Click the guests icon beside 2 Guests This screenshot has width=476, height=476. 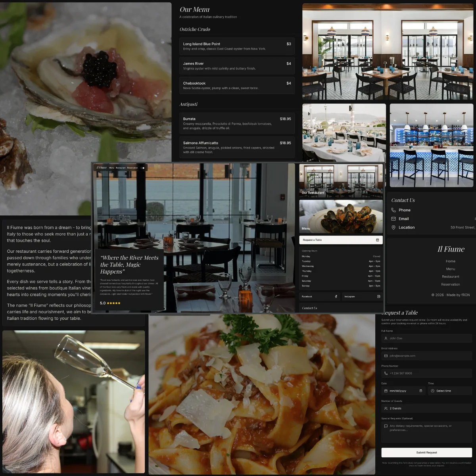tap(386, 409)
